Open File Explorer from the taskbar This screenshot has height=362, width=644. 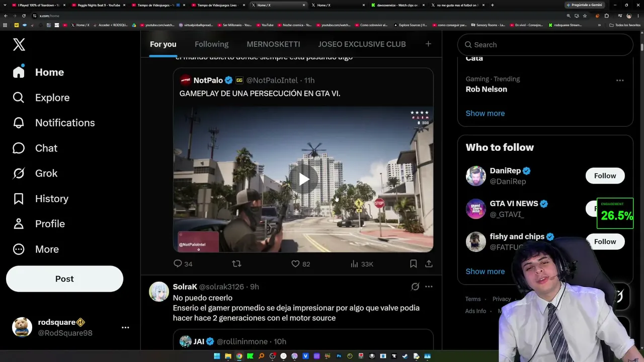pos(228,356)
